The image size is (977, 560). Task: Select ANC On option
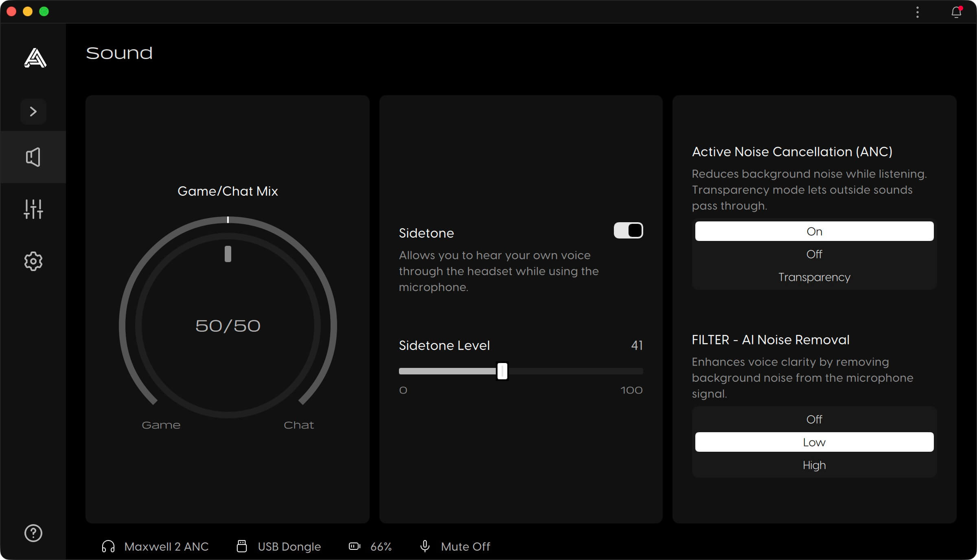(x=814, y=231)
